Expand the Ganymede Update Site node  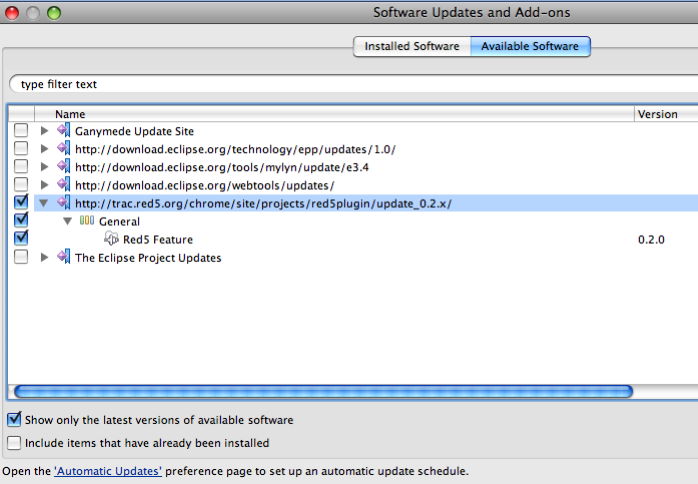(x=44, y=131)
